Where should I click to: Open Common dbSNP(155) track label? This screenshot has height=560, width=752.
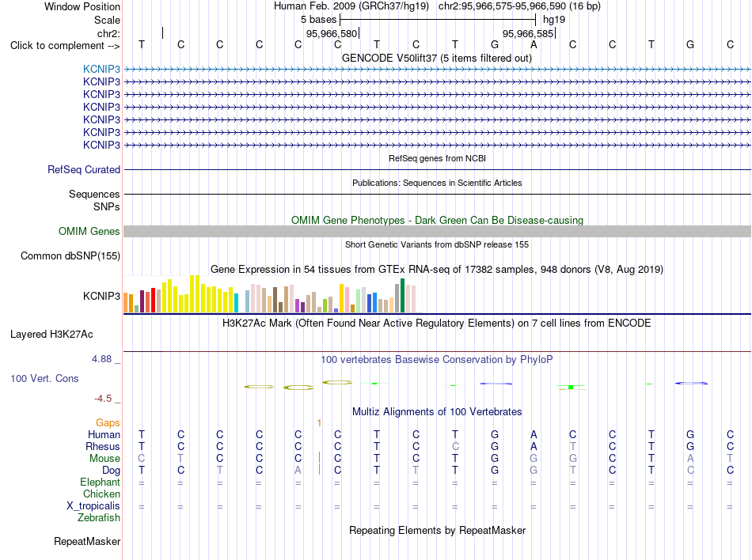pos(70,255)
